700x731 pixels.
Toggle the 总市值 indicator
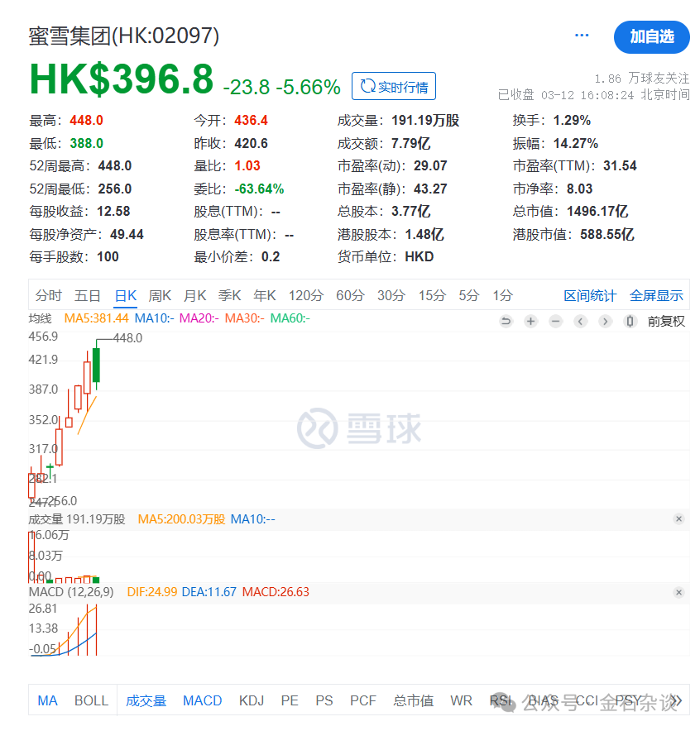[x=413, y=700]
